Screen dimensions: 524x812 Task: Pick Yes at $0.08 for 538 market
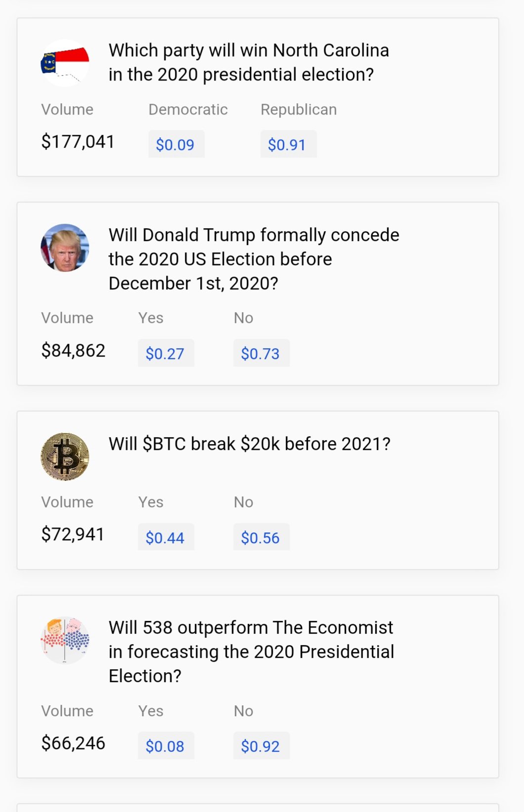point(166,746)
